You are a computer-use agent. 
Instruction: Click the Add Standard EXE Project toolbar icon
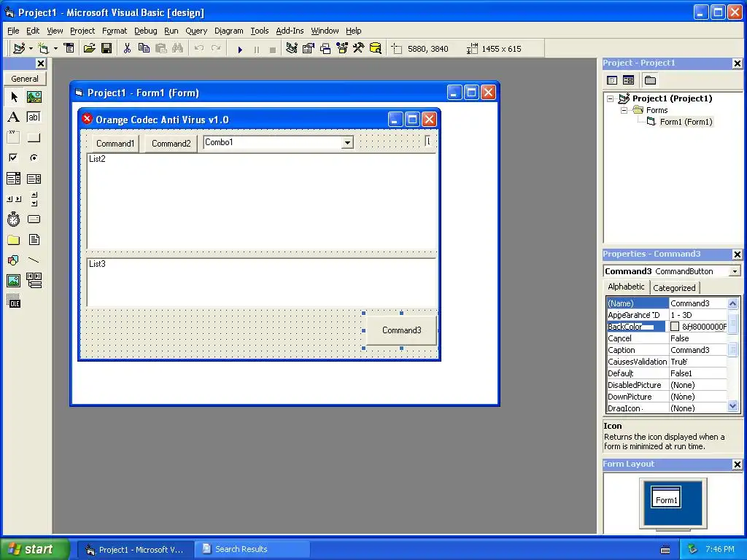19,49
